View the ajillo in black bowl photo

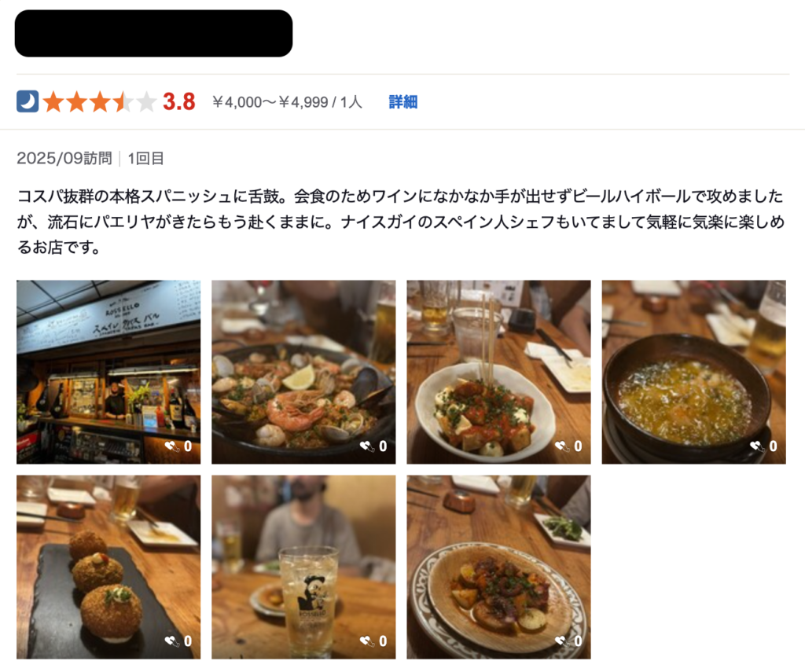(x=693, y=373)
